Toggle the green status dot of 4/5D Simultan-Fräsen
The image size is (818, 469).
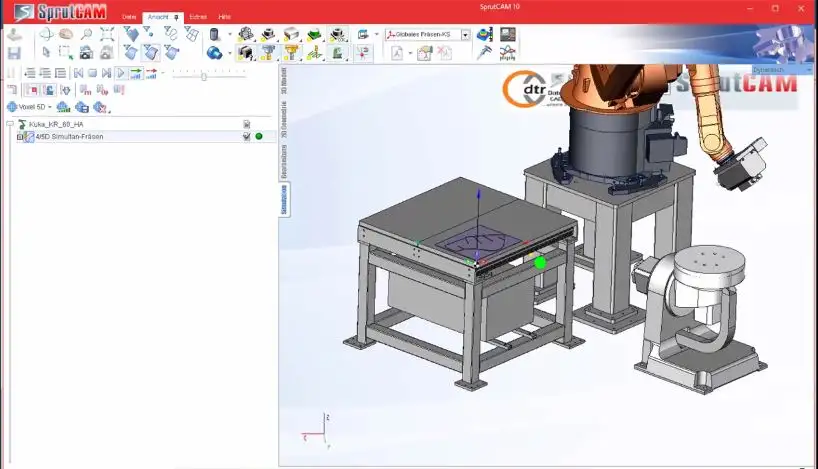coord(259,136)
